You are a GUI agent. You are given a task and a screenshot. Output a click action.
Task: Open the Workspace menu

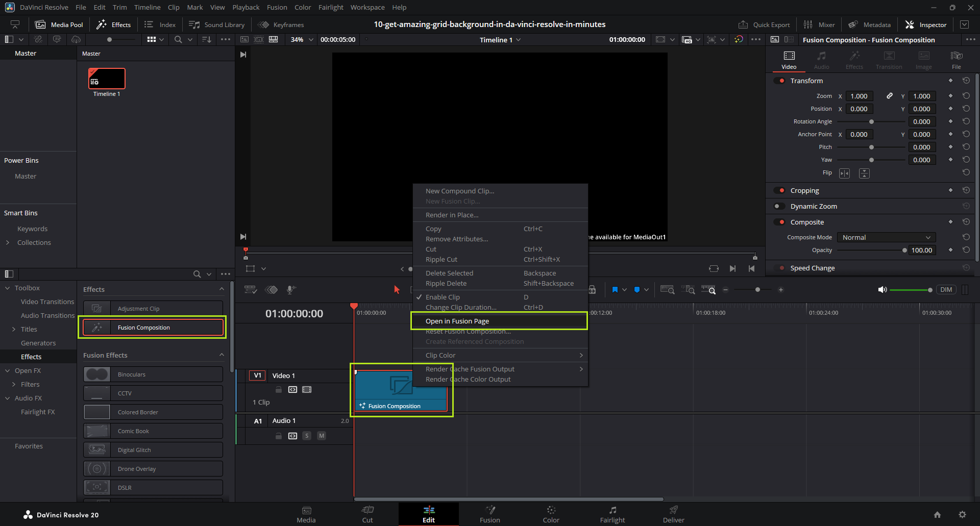[x=367, y=7]
